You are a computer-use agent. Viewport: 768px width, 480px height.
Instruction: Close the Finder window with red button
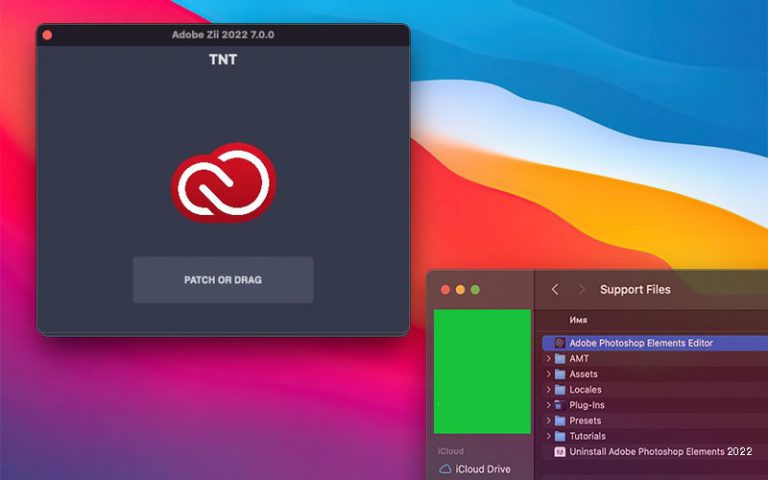[445, 289]
